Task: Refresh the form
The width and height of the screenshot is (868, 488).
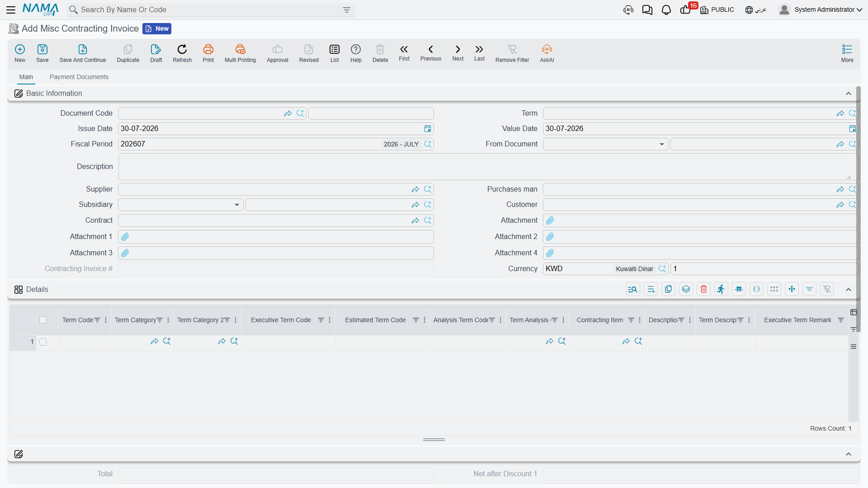Action: [182, 53]
